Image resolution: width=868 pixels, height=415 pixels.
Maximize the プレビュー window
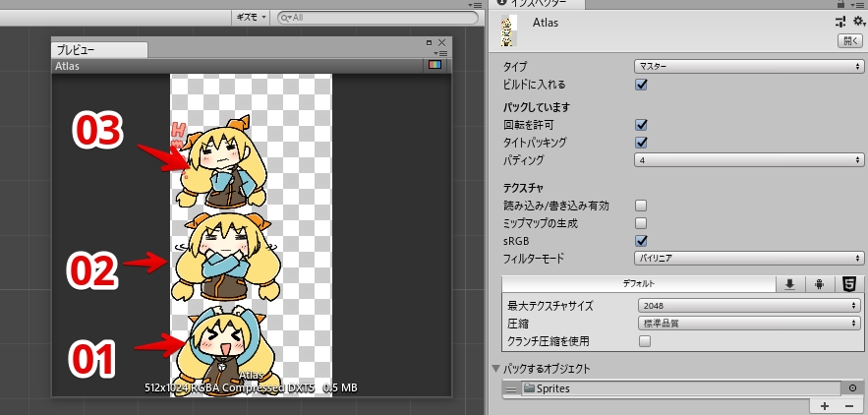(429, 42)
